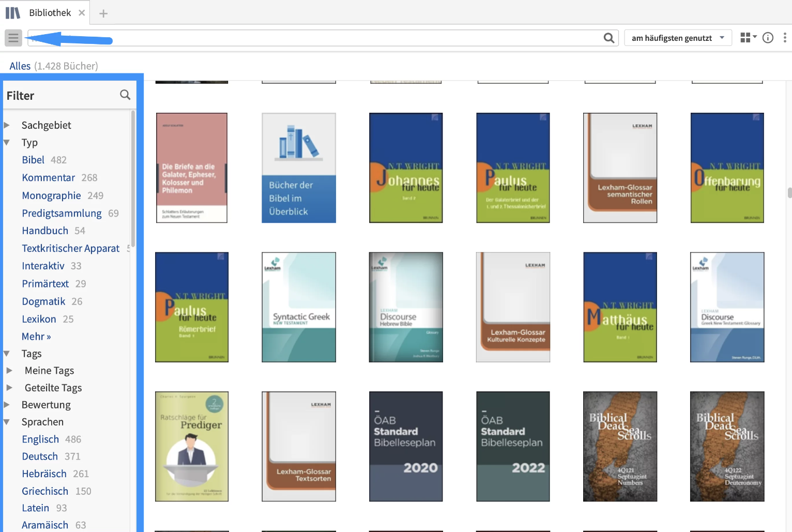Viewport: 792px width, 532px height.
Task: Open the view mode grid icon menu
Action: tap(748, 37)
